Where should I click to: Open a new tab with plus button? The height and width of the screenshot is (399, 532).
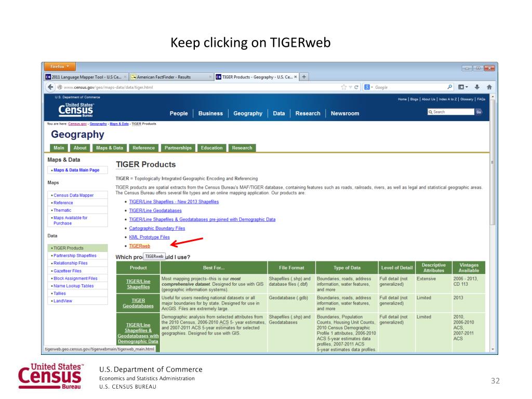pyautogui.click(x=304, y=77)
